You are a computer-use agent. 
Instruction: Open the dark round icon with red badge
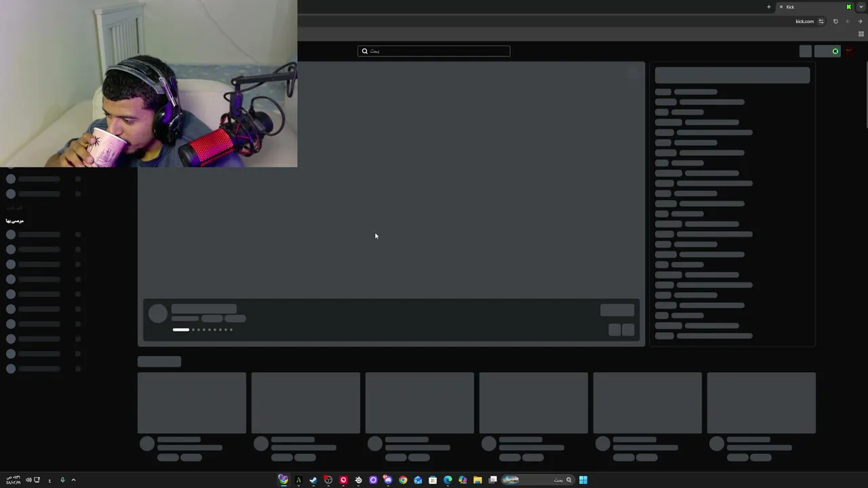328,480
